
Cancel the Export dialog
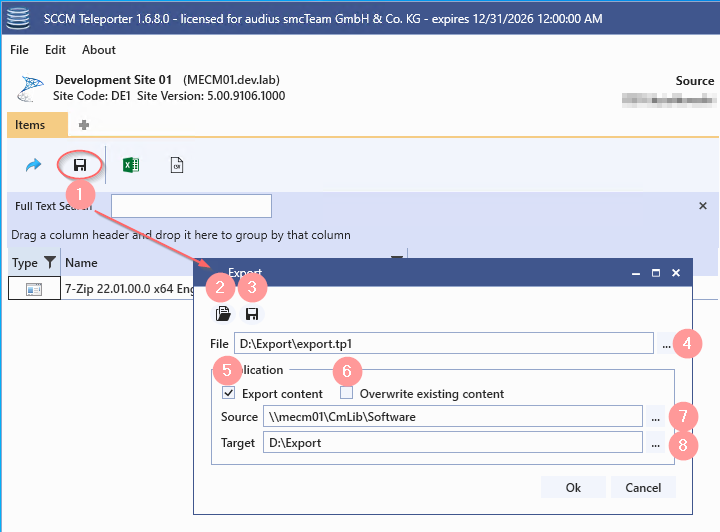pyautogui.click(x=643, y=487)
